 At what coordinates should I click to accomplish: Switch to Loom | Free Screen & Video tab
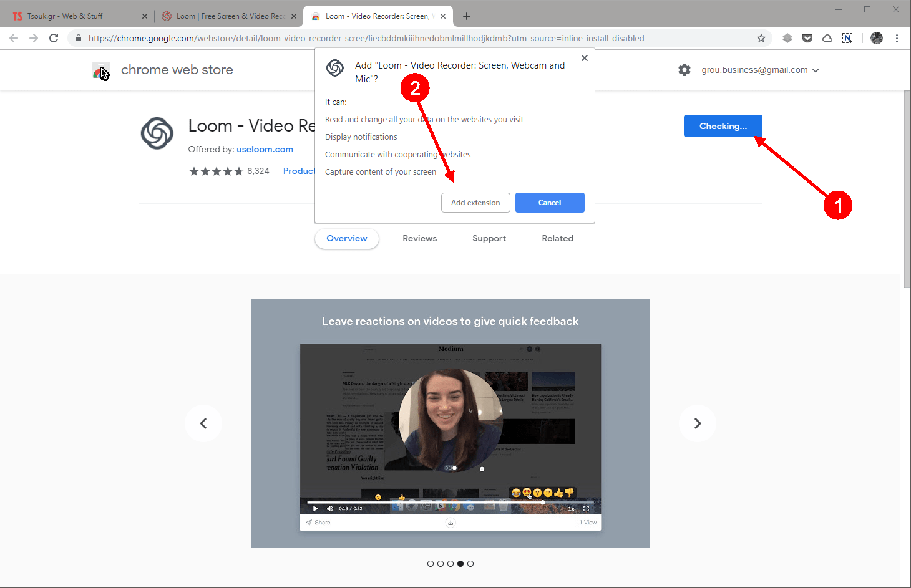click(228, 16)
